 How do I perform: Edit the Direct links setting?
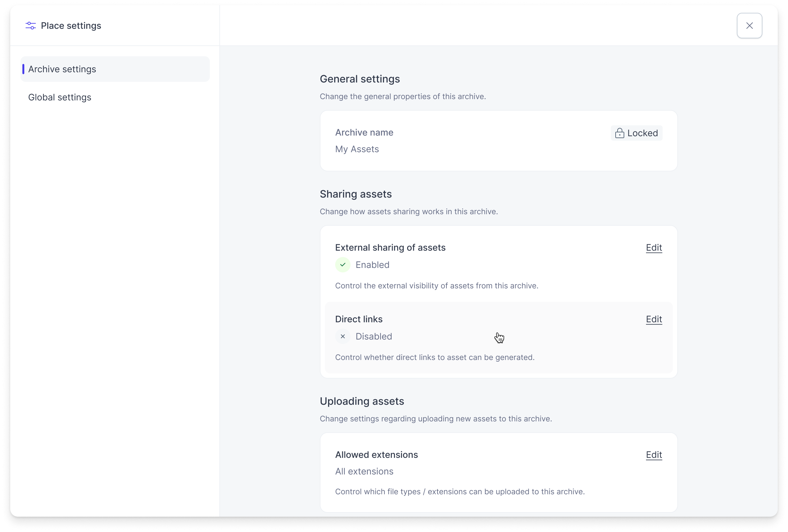tap(654, 319)
